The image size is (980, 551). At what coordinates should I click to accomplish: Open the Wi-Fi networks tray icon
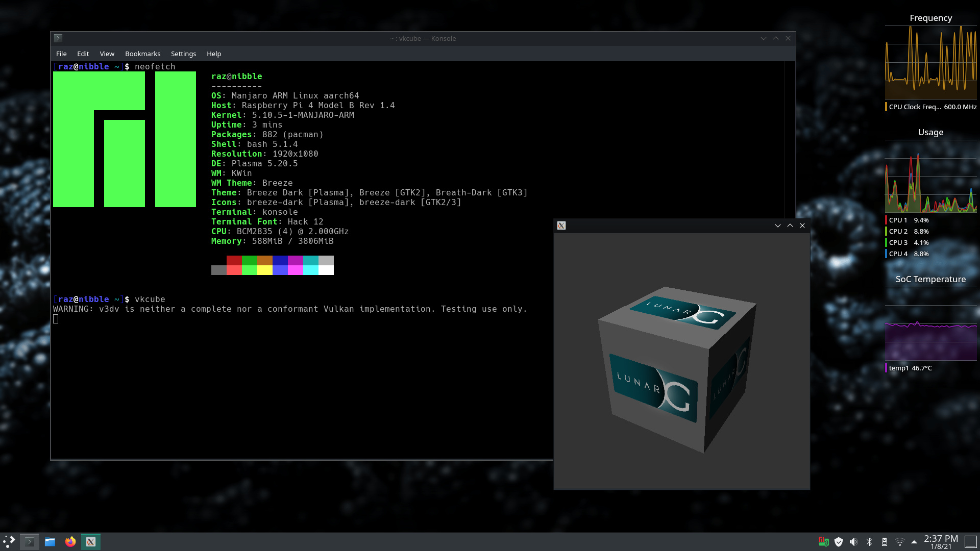point(900,542)
